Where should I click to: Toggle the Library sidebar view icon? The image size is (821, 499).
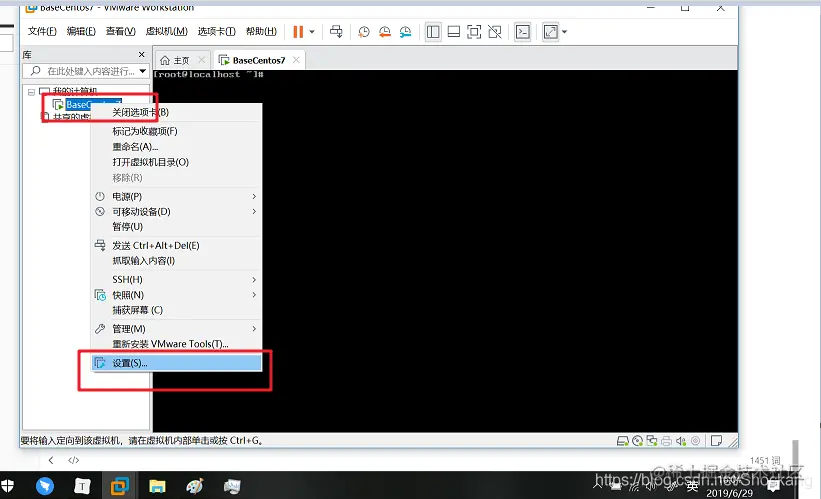pos(433,32)
